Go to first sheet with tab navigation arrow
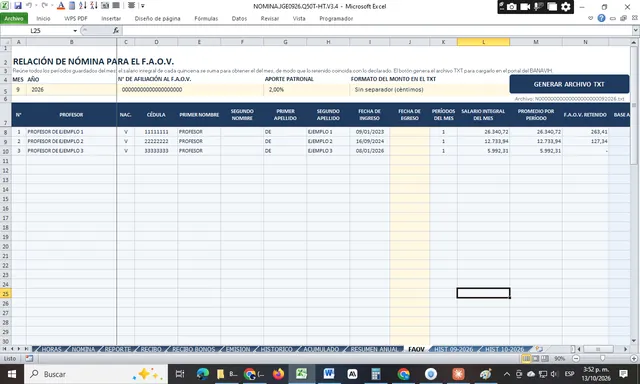This screenshot has height=384, width=640. (x=4, y=349)
